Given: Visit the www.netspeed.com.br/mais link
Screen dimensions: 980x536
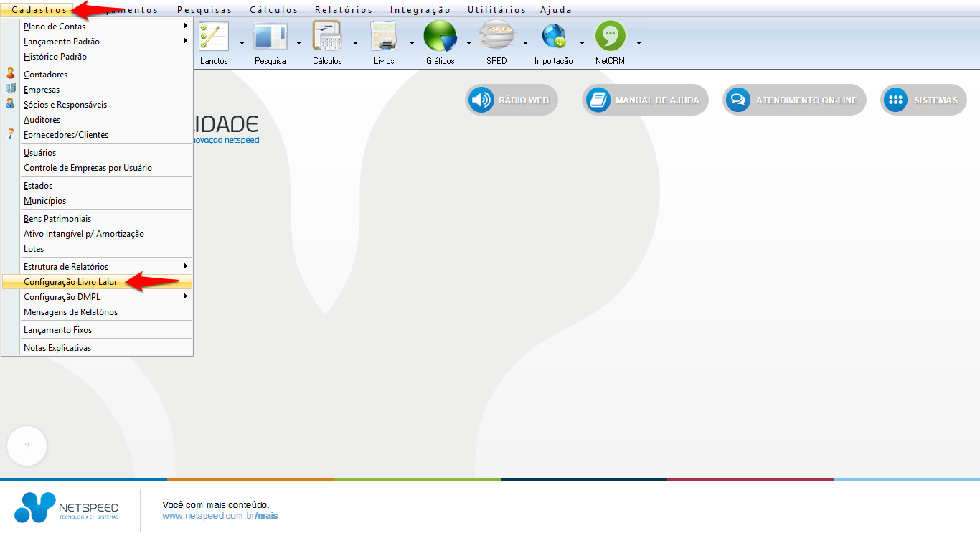Looking at the screenshot, I should pyautogui.click(x=220, y=516).
